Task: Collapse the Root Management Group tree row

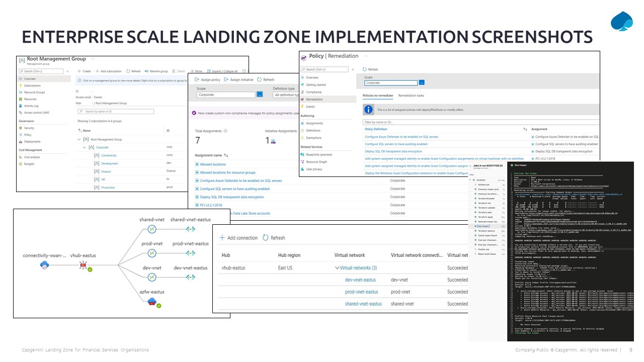Action: 79,139
